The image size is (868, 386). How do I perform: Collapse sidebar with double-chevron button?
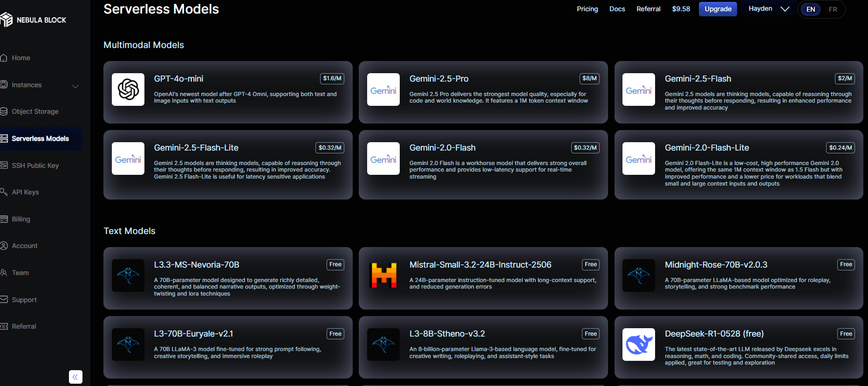coord(75,377)
